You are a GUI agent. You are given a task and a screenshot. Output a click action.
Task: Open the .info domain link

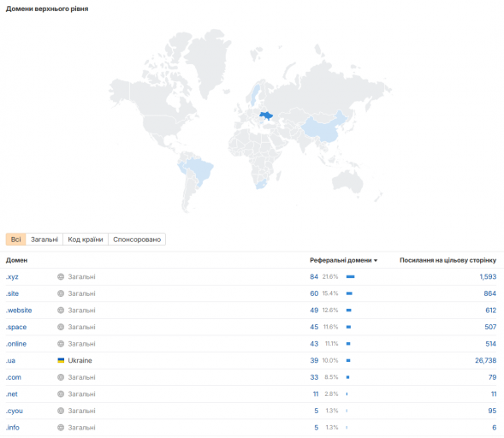[13, 428]
